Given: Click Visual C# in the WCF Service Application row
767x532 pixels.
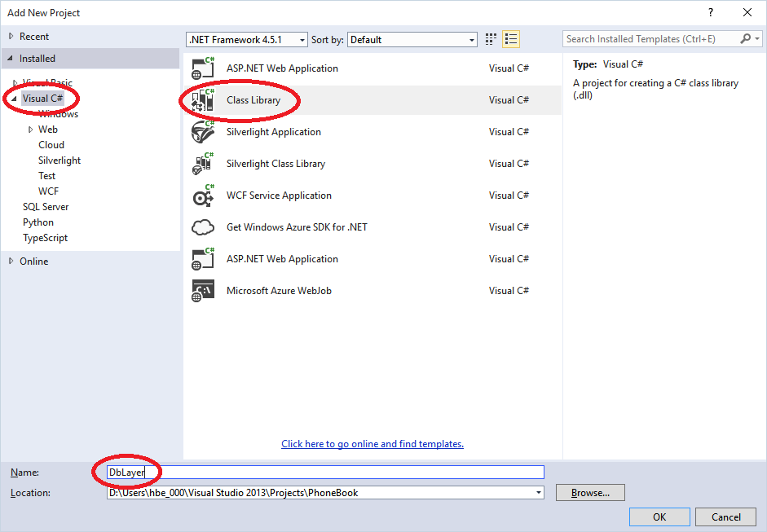Looking at the screenshot, I should pyautogui.click(x=509, y=196).
